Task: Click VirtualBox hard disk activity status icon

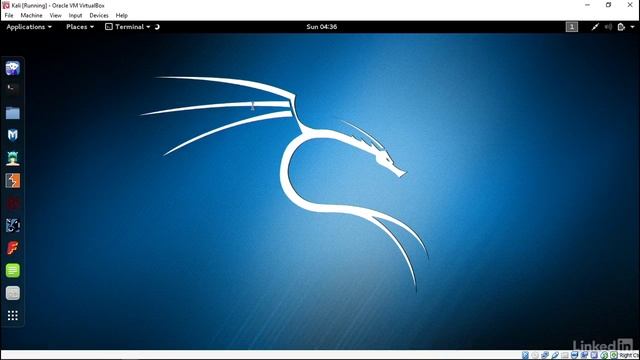Action: coord(525,356)
